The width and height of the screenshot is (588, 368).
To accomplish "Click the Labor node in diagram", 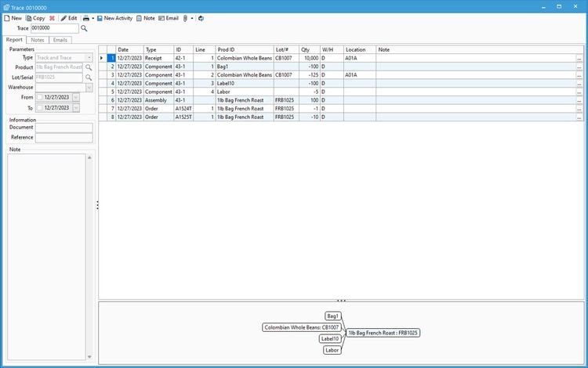I will 332,350.
